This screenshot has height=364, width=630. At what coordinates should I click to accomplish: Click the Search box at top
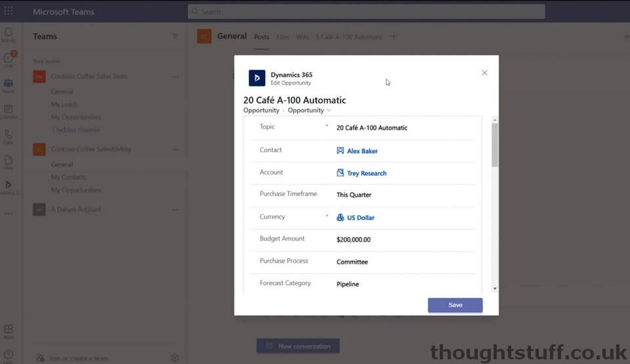pos(366,12)
